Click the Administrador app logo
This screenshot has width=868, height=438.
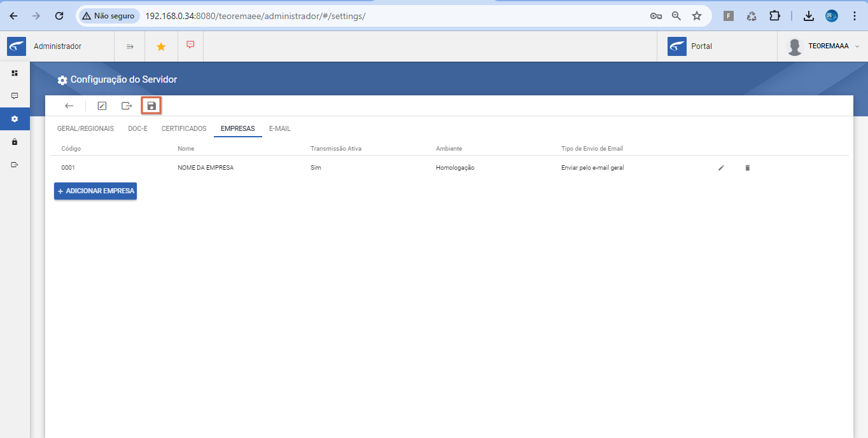(17, 46)
